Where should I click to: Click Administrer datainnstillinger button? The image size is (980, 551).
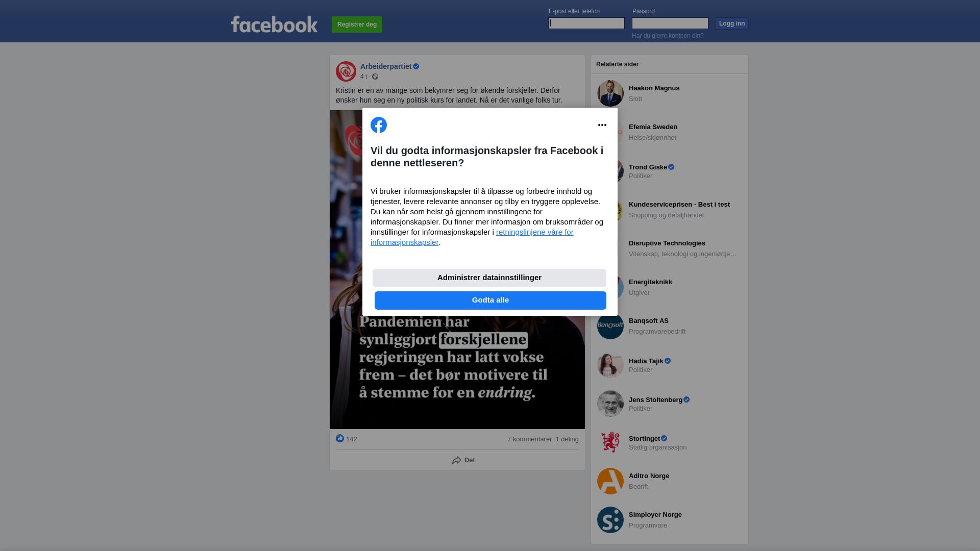[489, 278]
